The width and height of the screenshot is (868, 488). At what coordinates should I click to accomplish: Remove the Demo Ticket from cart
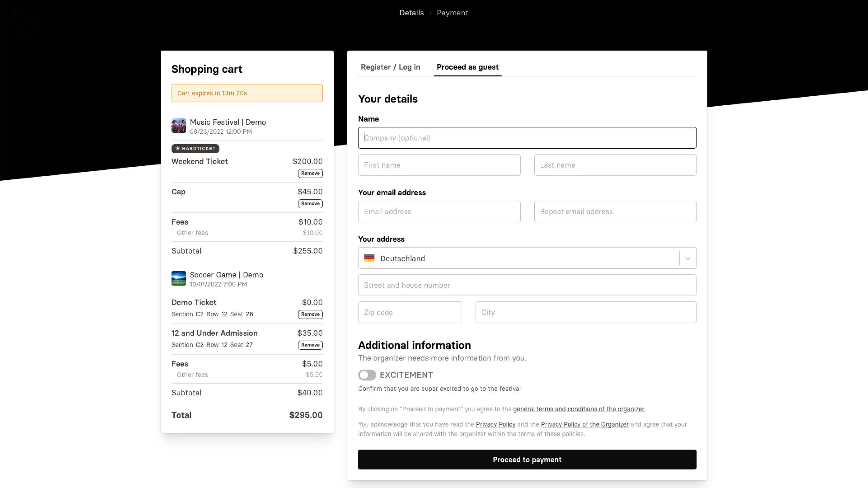[310, 314]
